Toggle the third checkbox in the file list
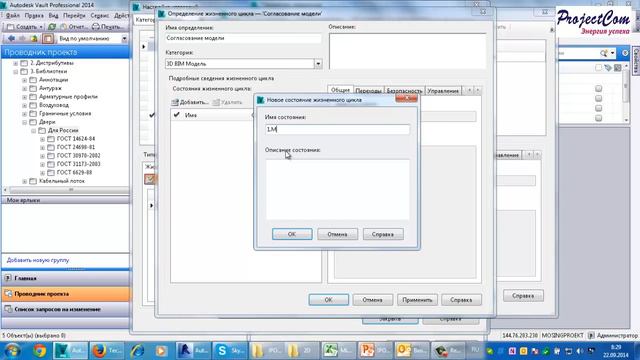640x360 pixels. [x=598, y=108]
